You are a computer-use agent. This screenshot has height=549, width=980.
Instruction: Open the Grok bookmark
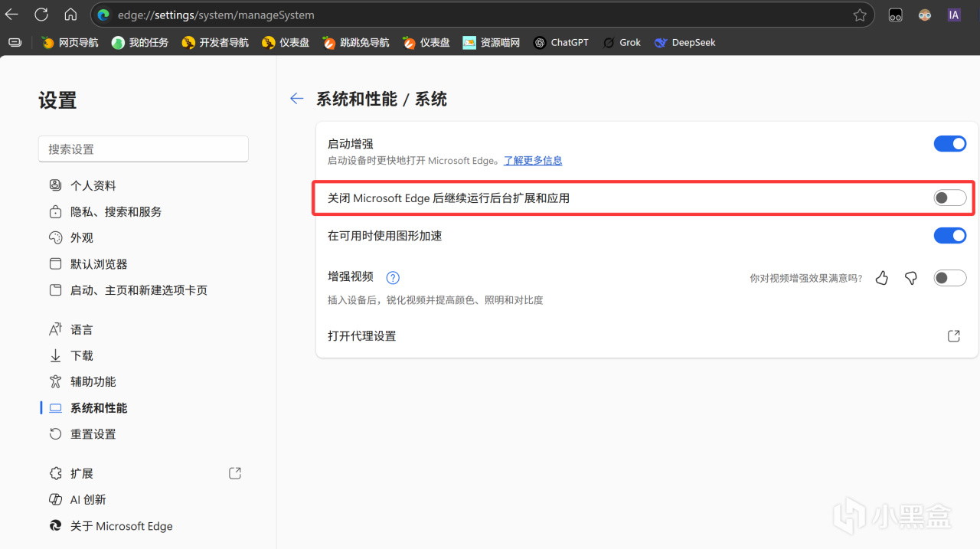pyautogui.click(x=622, y=42)
